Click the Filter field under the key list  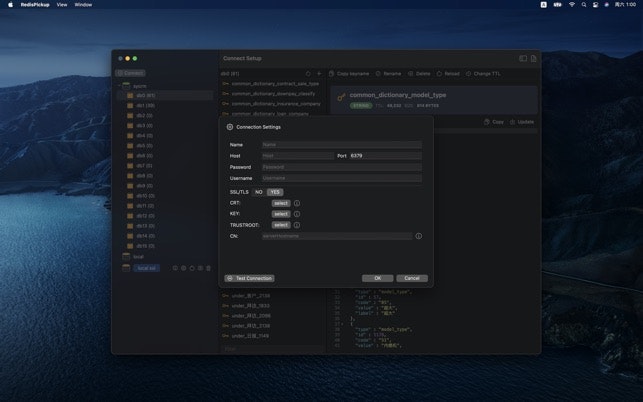272,349
